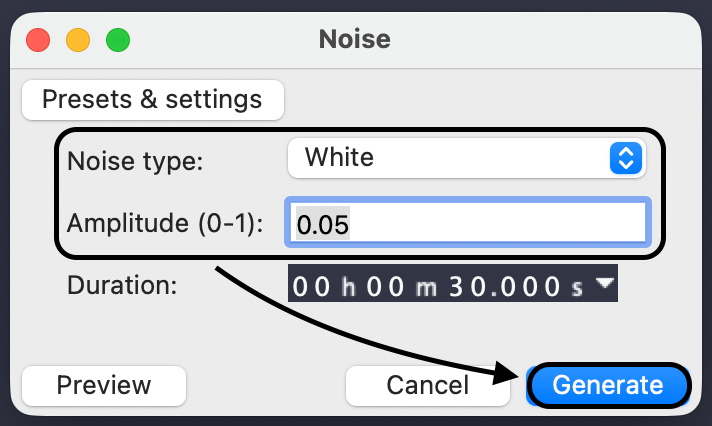Select the hours digits in Duration
Viewport: 712px width, 426px height.
click(311, 287)
